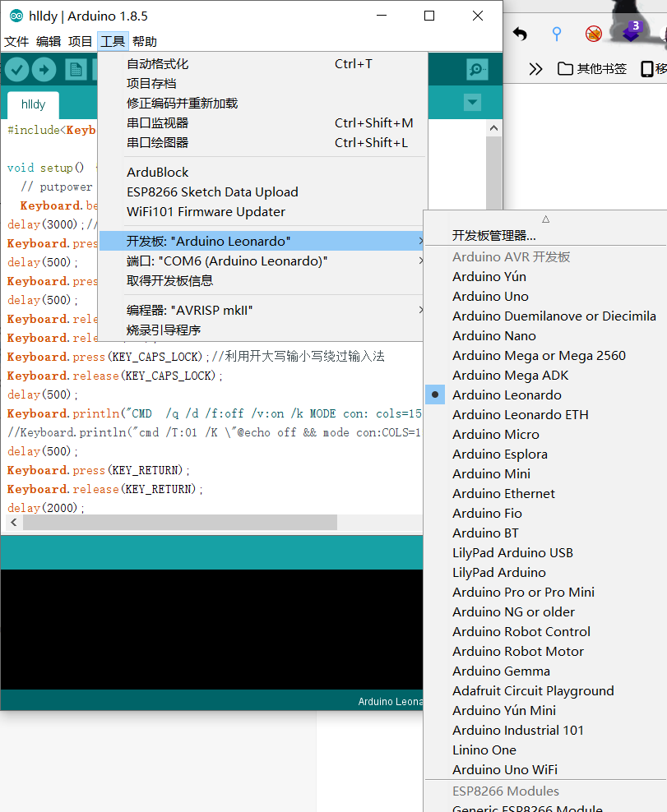Viewport: 667px width, 812px height.
Task: Open WiFi101 Firmware Updater
Action: click(262, 211)
